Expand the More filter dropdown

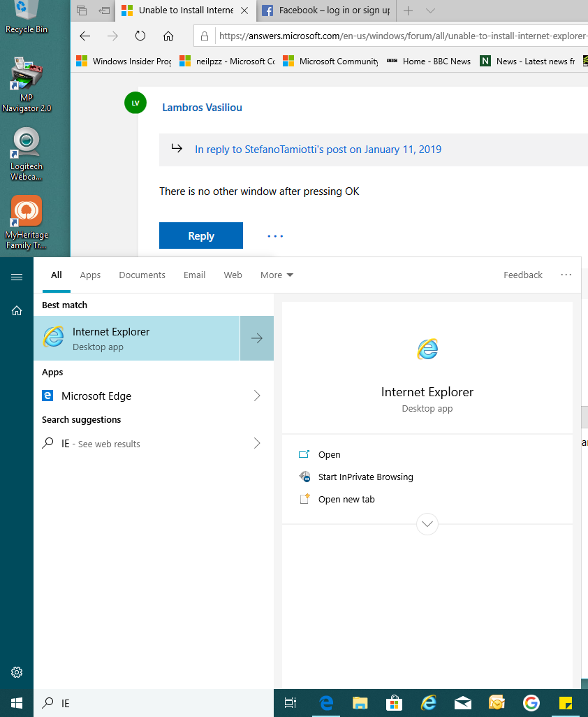[277, 275]
